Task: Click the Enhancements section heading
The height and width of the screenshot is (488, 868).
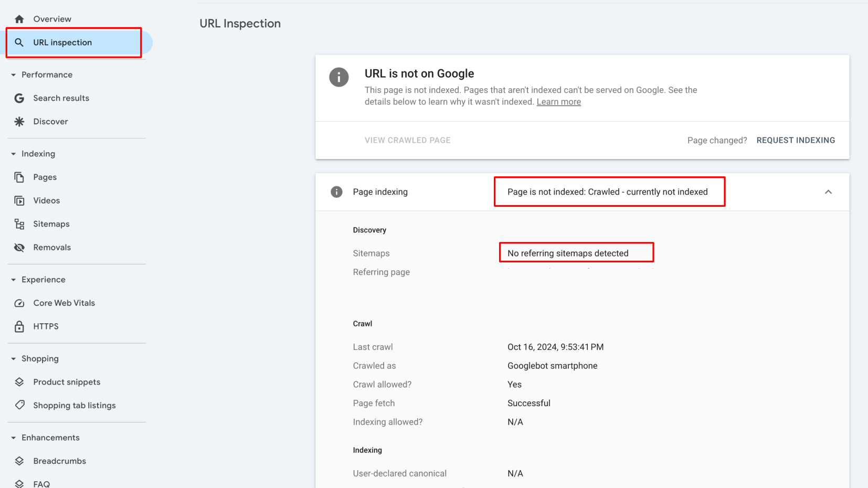Action: coord(50,438)
